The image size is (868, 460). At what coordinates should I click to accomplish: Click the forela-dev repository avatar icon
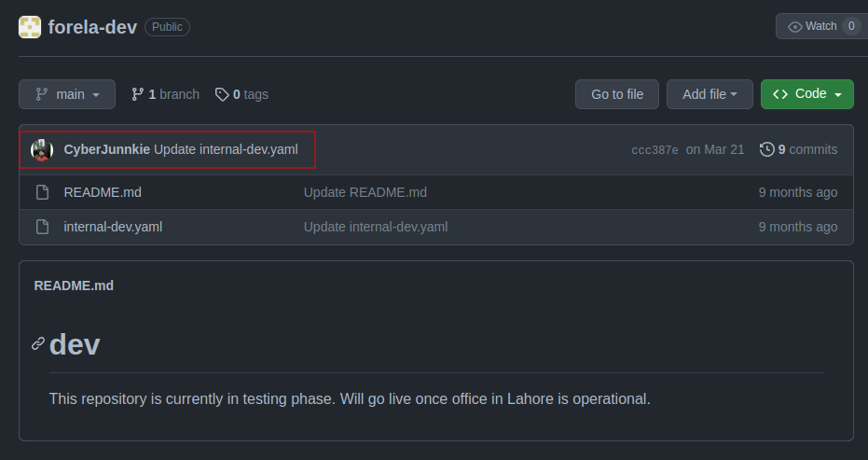[x=30, y=27]
